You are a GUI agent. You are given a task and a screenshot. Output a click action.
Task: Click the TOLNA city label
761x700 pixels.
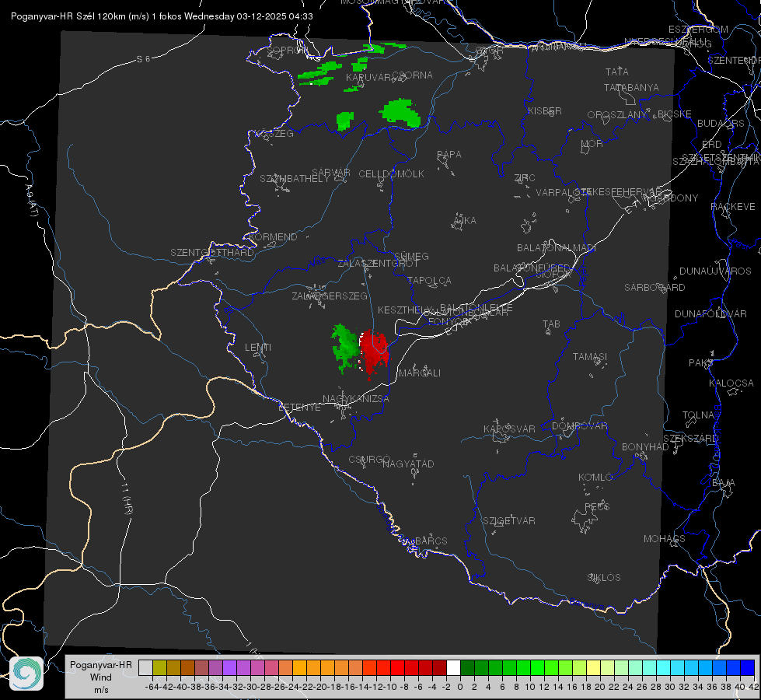(x=698, y=415)
